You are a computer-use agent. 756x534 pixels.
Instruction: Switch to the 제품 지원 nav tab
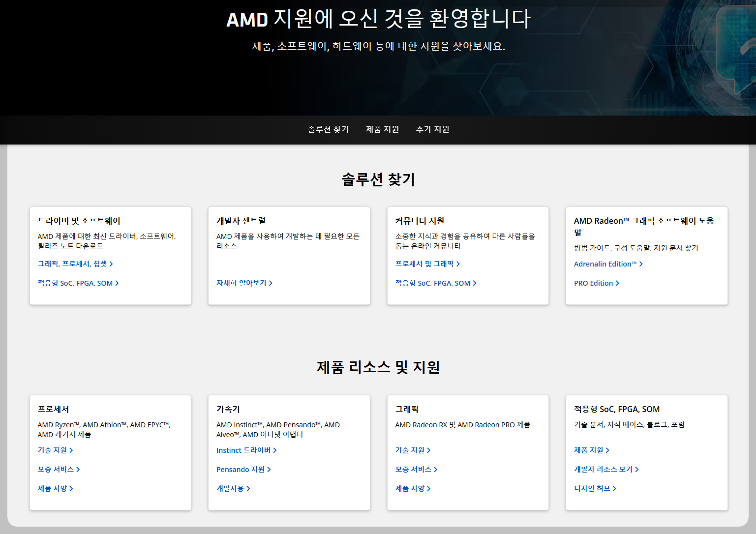point(382,129)
